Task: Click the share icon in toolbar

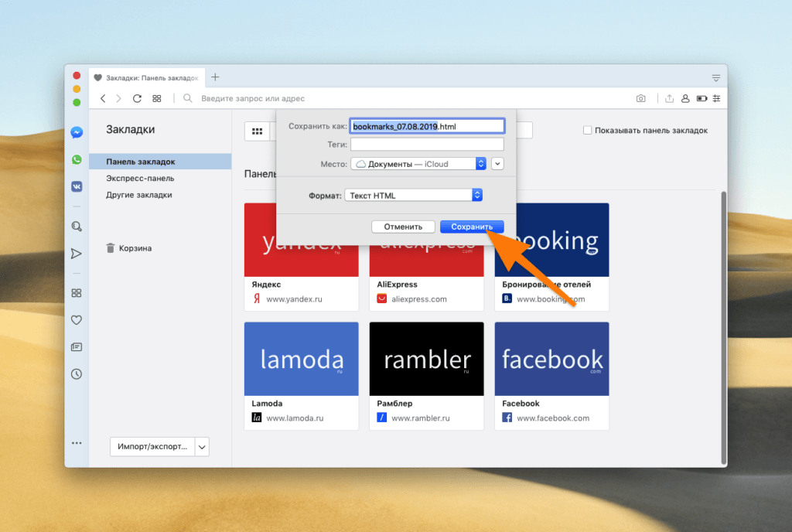Action: click(669, 98)
